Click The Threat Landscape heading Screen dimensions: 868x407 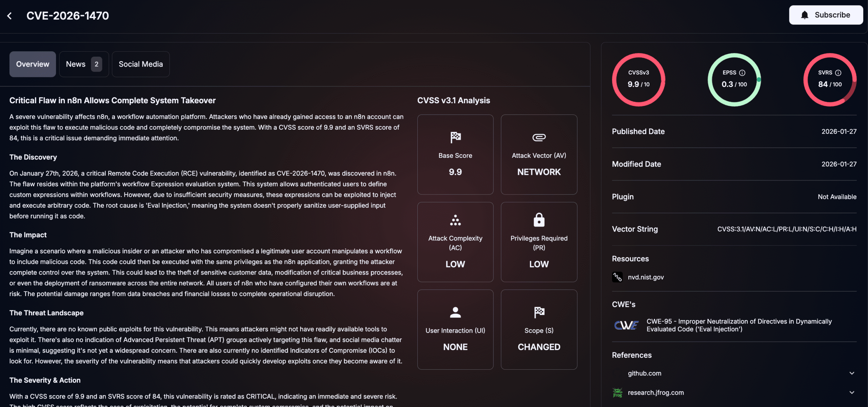(x=46, y=313)
